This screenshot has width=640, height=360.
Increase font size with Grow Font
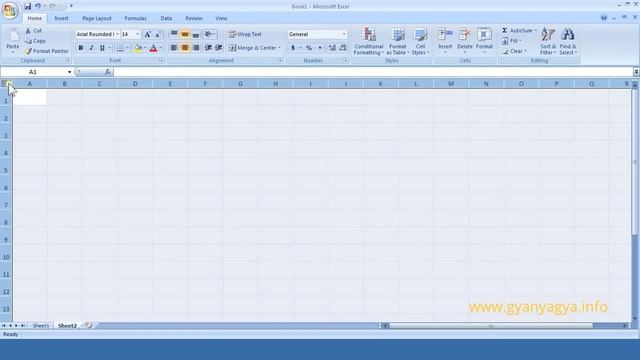(x=147, y=34)
